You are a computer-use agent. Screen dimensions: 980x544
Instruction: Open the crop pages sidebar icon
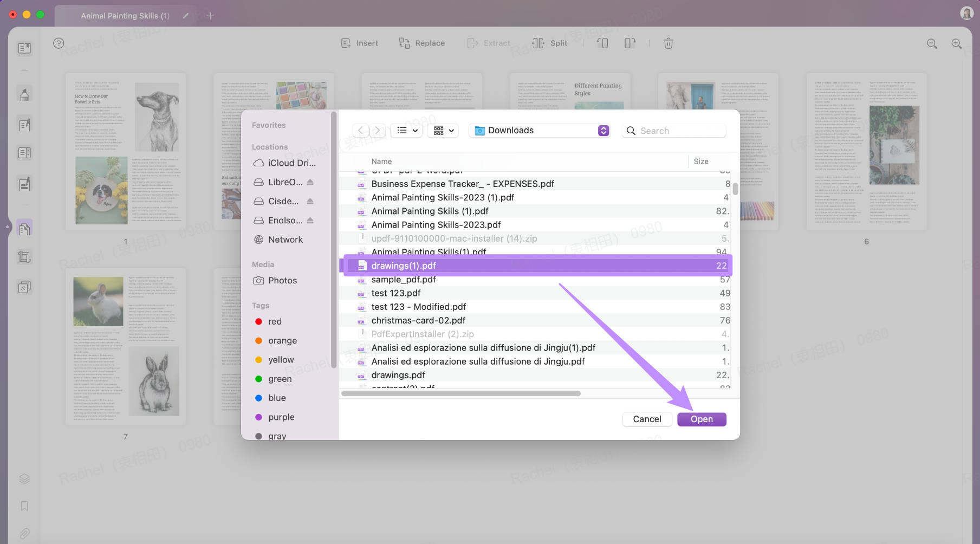pos(24,256)
